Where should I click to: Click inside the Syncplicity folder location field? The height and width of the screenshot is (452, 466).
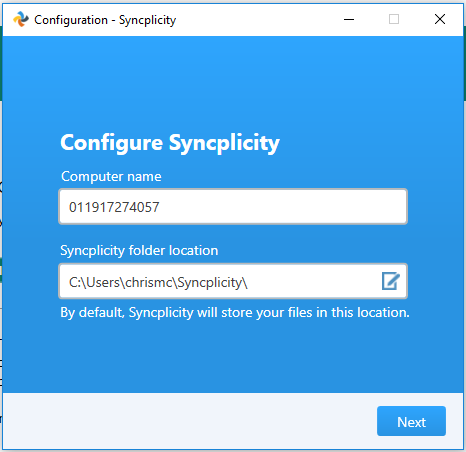click(x=233, y=281)
